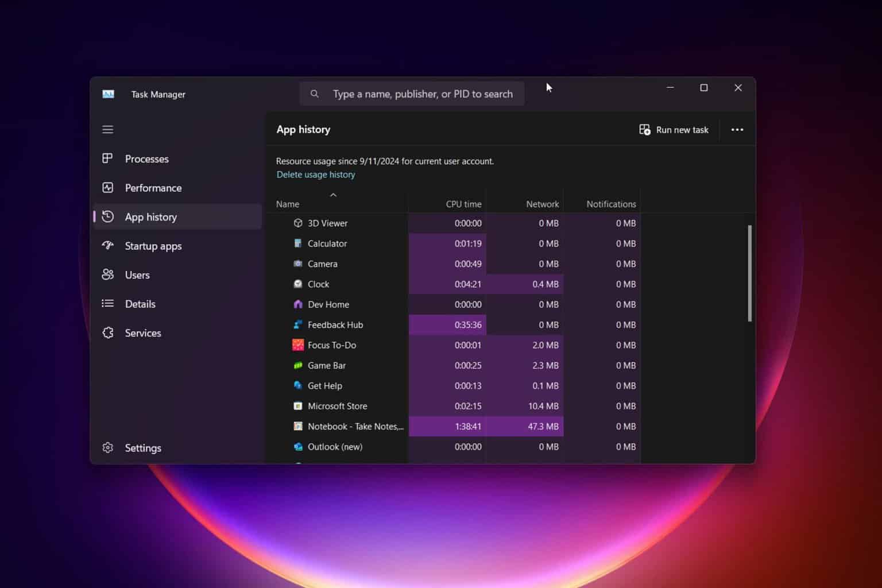Click the 0:04:21 Clock CPU time

(447, 284)
